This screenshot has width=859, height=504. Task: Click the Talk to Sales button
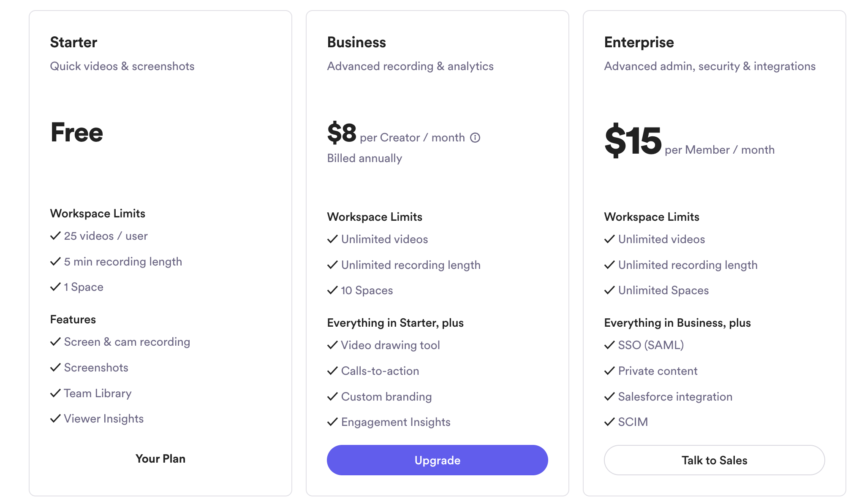click(715, 460)
